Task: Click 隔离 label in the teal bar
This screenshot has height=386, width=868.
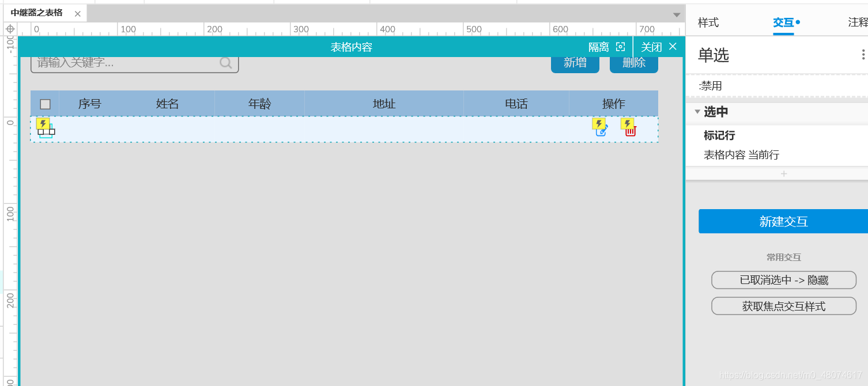Action: [x=599, y=47]
